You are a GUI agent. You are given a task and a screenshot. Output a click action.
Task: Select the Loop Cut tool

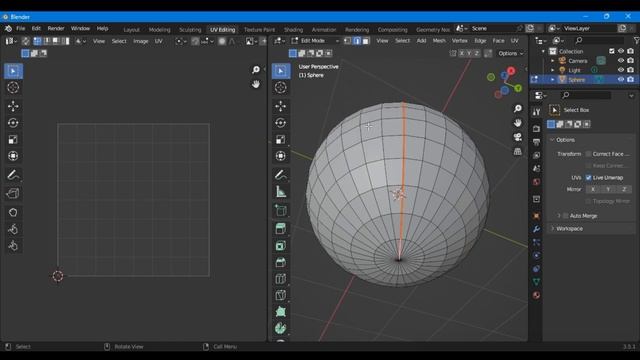(x=280, y=279)
